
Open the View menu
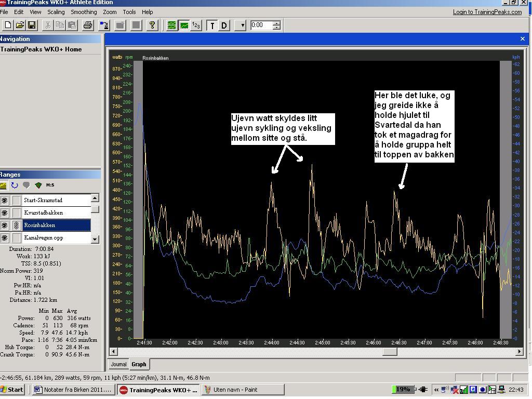pyautogui.click(x=35, y=12)
